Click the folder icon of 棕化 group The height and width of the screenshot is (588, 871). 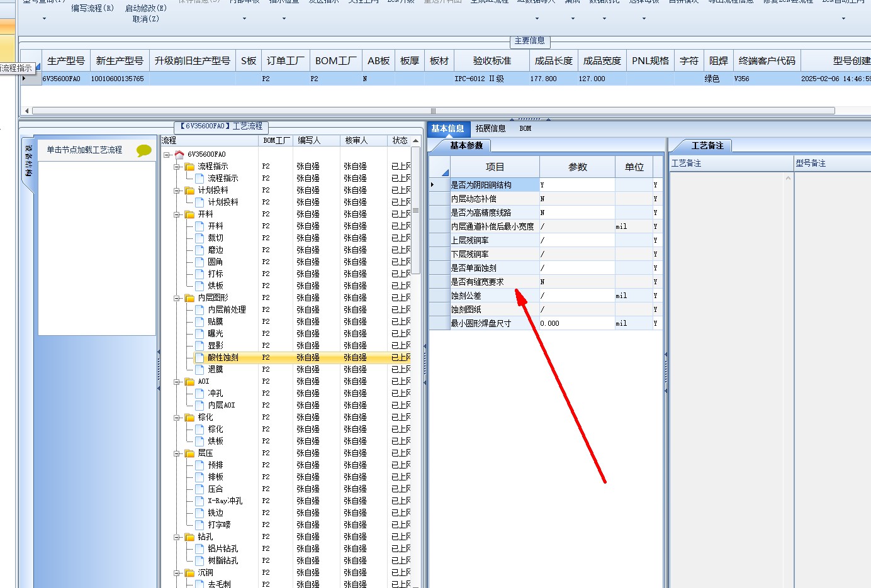(x=189, y=418)
